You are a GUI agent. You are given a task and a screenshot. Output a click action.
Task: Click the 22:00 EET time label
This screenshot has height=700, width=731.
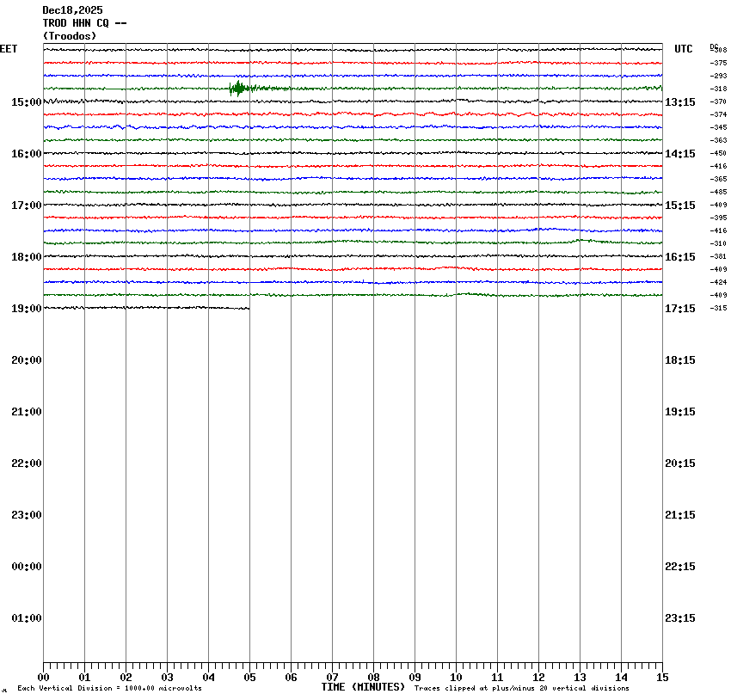tap(26, 464)
